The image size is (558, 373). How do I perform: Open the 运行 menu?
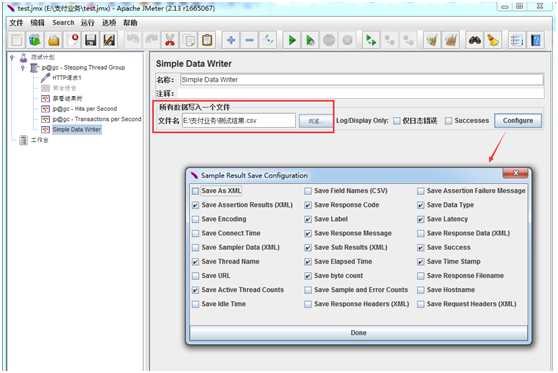[88, 23]
